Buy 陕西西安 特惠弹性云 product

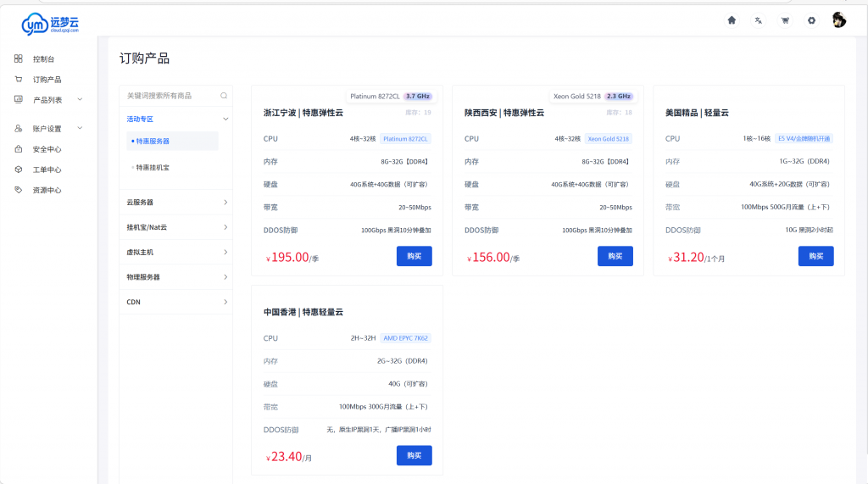pyautogui.click(x=615, y=256)
